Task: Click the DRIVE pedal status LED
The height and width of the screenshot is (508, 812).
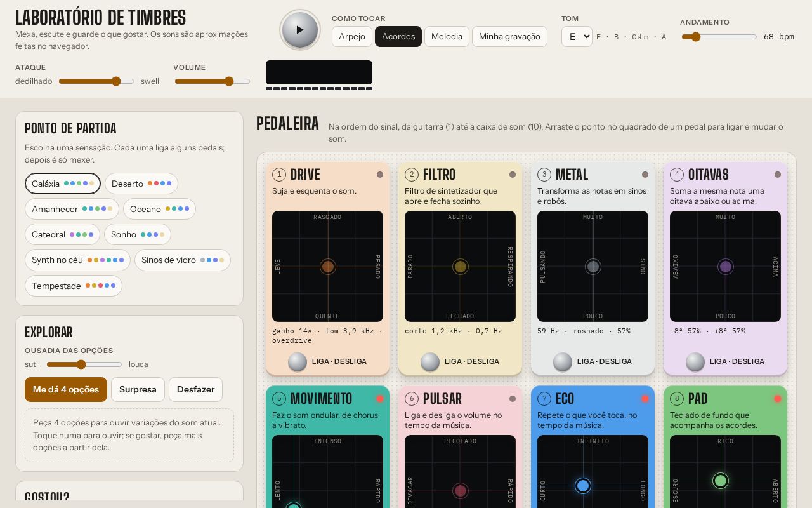Action: 380,175
